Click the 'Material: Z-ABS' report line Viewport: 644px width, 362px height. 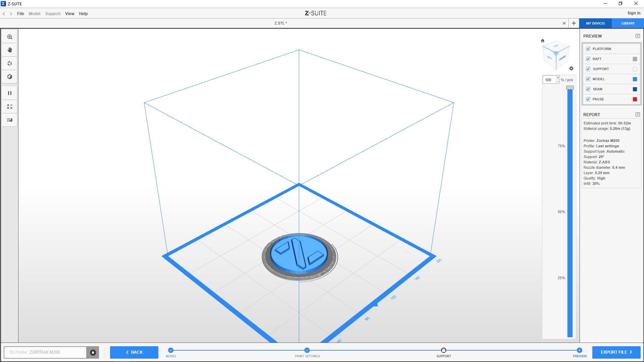[597, 162]
